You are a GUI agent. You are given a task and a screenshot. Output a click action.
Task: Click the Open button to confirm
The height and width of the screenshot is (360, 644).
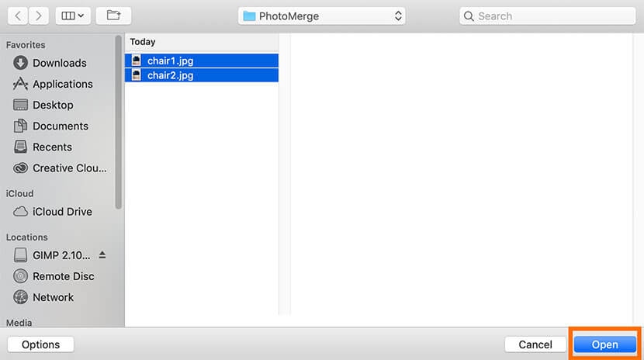(604, 344)
